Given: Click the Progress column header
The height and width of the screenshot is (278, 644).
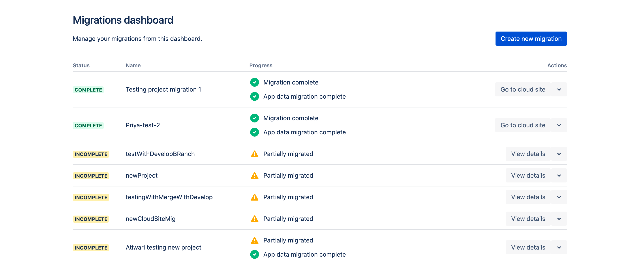Looking at the screenshot, I should (x=261, y=65).
